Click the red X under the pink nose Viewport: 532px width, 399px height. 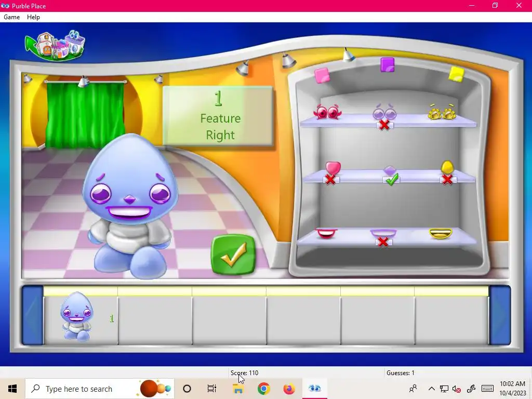click(330, 180)
